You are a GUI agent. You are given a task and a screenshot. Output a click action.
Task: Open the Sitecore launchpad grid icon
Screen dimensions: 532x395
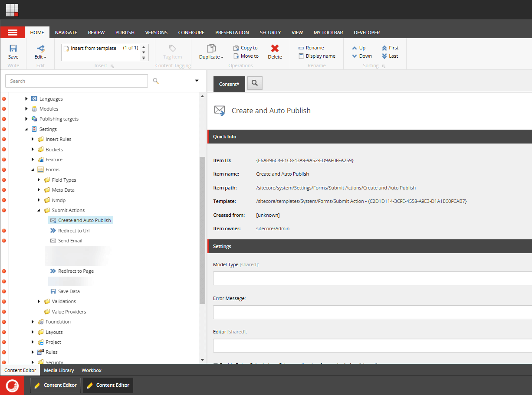[12, 10]
